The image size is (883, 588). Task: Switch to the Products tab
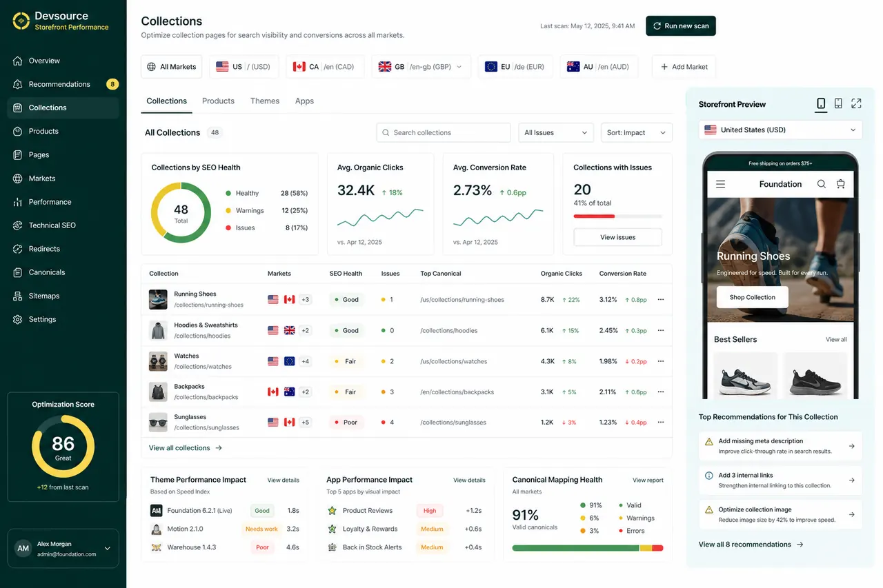click(218, 101)
